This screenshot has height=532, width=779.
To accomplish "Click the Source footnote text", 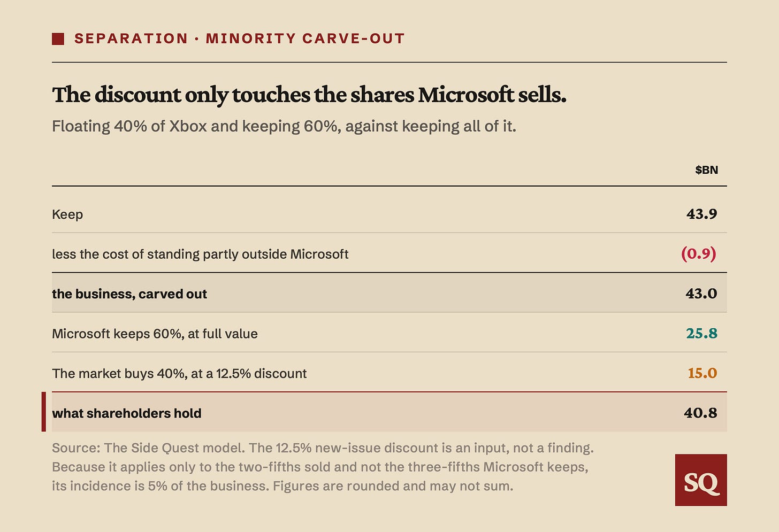I will tap(323, 467).
